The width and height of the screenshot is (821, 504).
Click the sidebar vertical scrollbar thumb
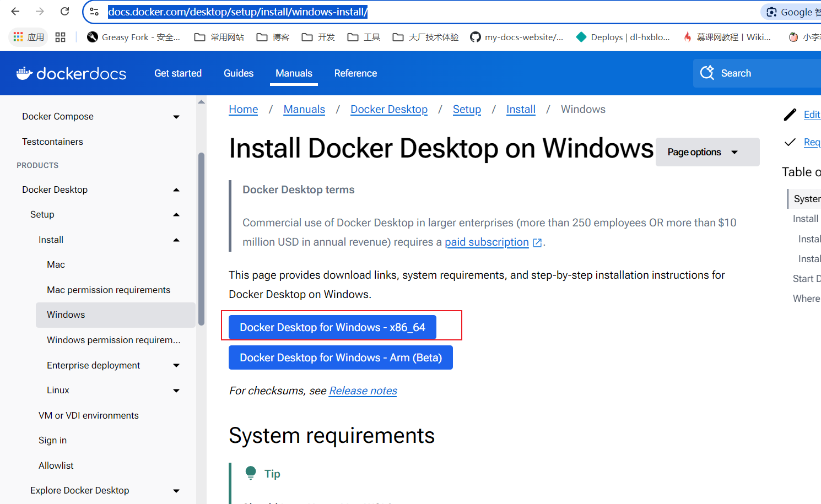pyautogui.click(x=201, y=239)
